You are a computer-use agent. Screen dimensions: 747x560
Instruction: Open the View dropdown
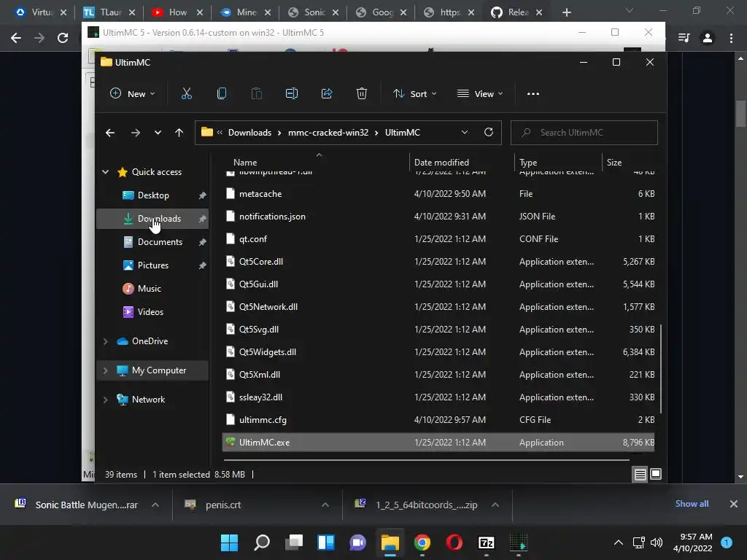tap(480, 94)
